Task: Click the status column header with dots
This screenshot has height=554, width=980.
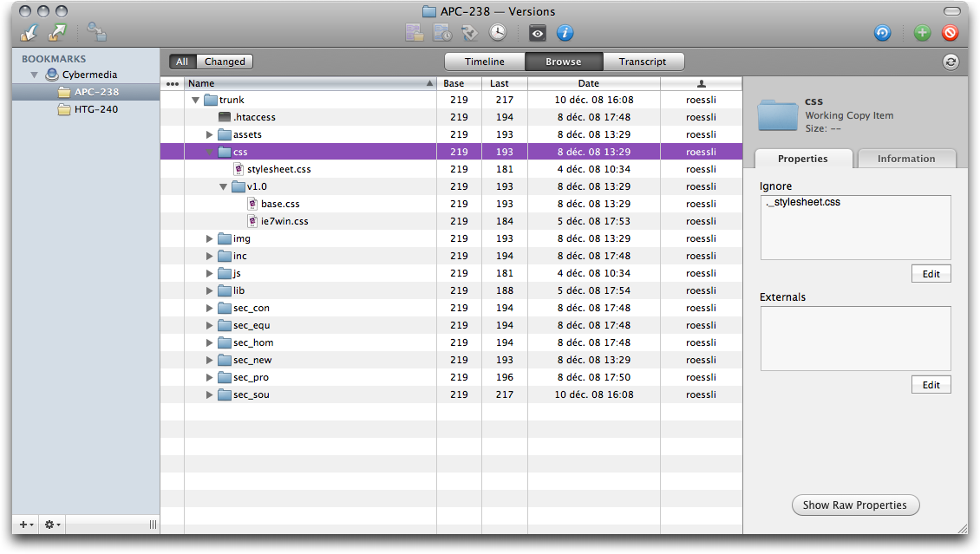Action: coord(173,83)
